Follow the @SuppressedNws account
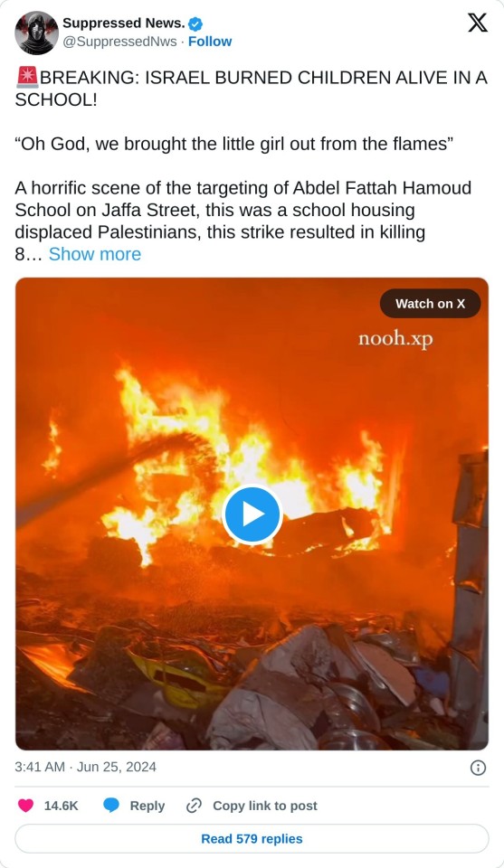 point(210,42)
